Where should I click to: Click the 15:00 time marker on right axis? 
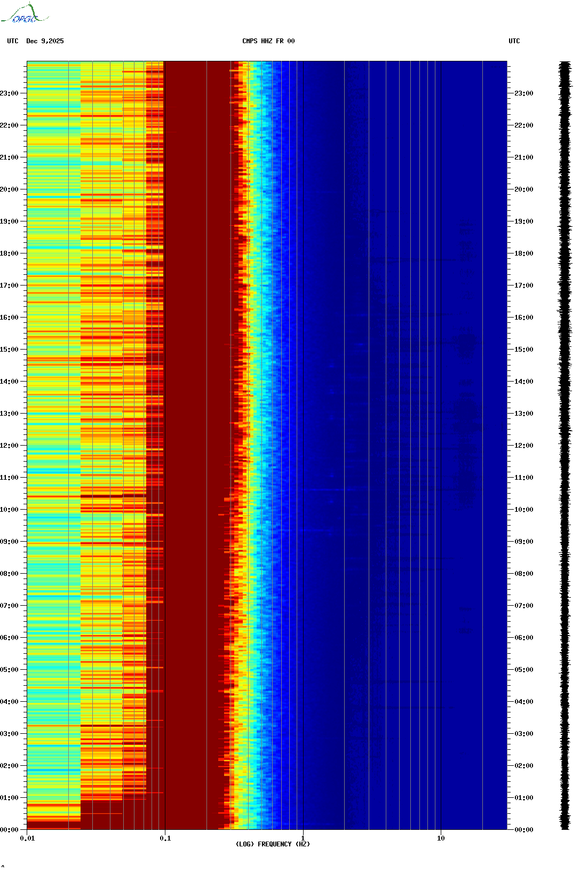[x=523, y=350]
